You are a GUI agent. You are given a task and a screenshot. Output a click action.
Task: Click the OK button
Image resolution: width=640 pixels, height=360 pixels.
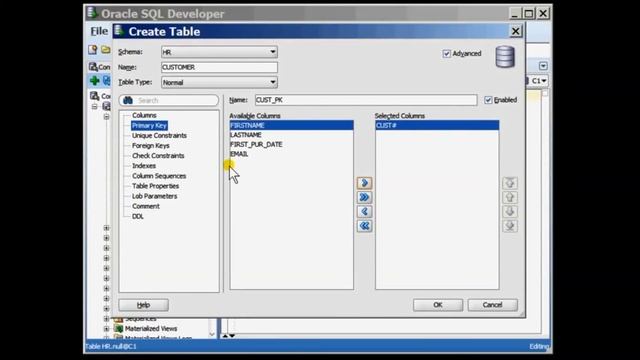coord(438,305)
